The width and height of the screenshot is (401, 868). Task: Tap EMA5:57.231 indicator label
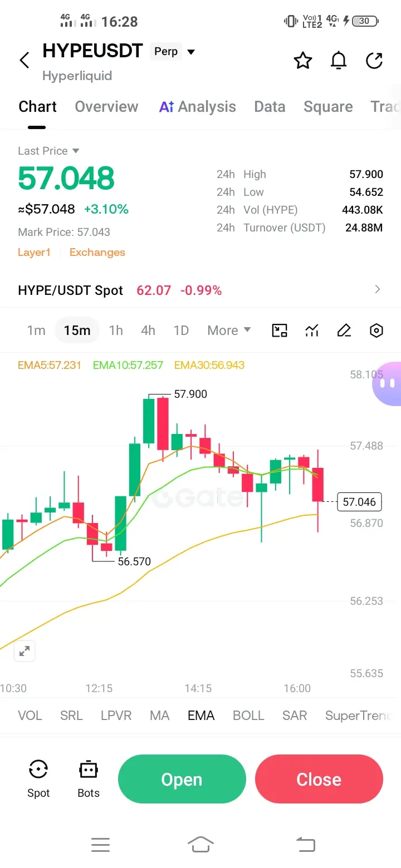50,366
